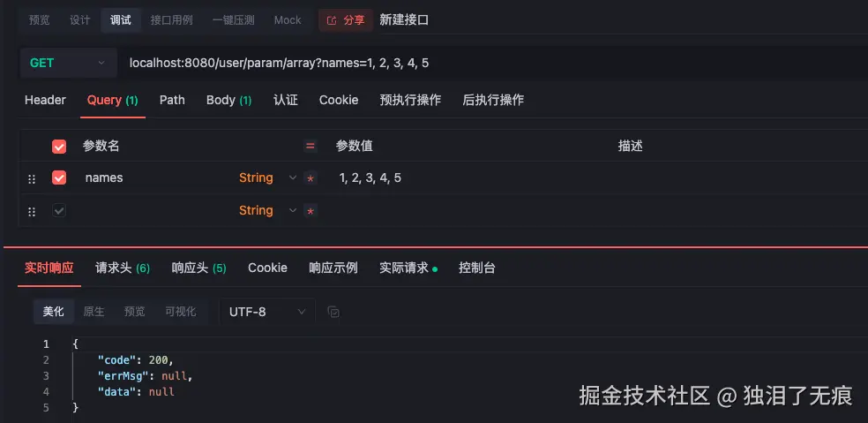Switch response view to 原生
The image size is (868, 423).
(x=94, y=312)
